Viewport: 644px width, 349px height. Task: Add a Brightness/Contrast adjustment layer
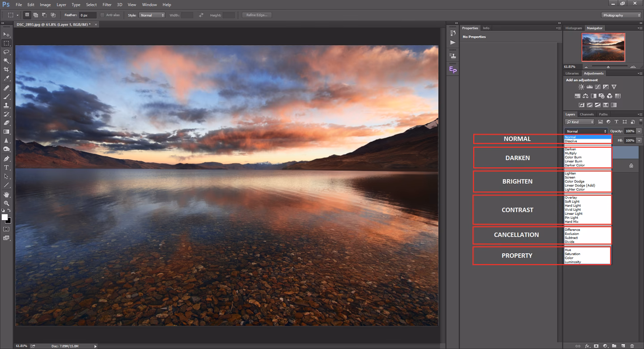581,86
